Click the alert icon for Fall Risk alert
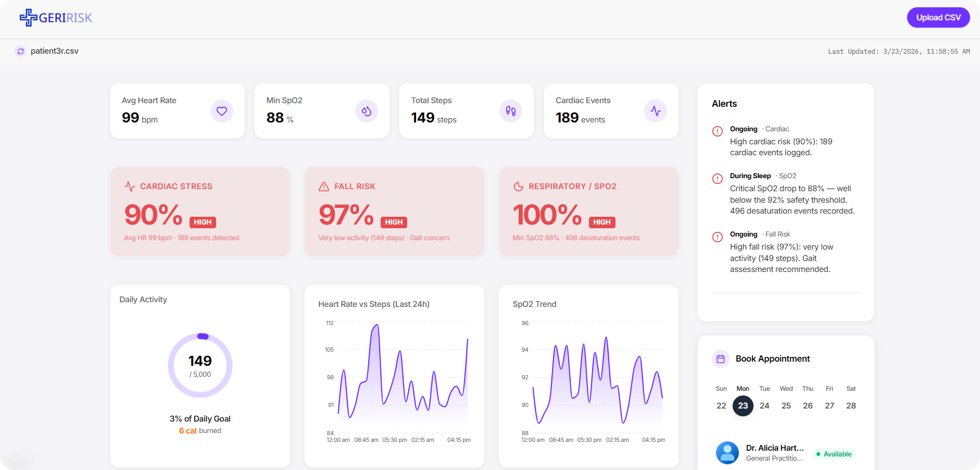The width and height of the screenshot is (980, 470). [x=718, y=237]
